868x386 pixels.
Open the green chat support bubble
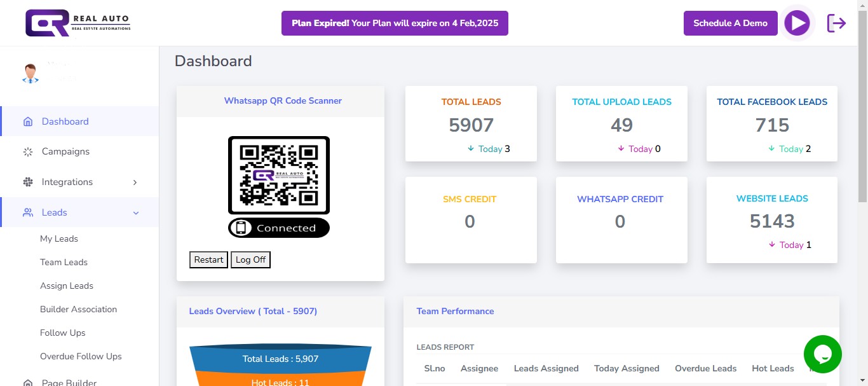click(x=822, y=354)
